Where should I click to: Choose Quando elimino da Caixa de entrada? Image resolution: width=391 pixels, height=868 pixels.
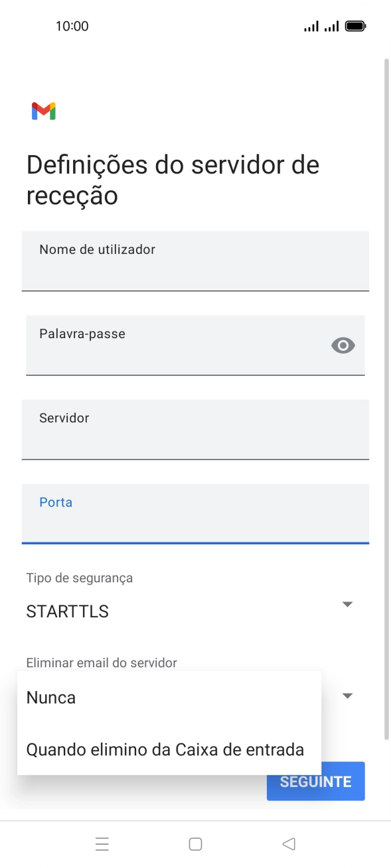164,749
